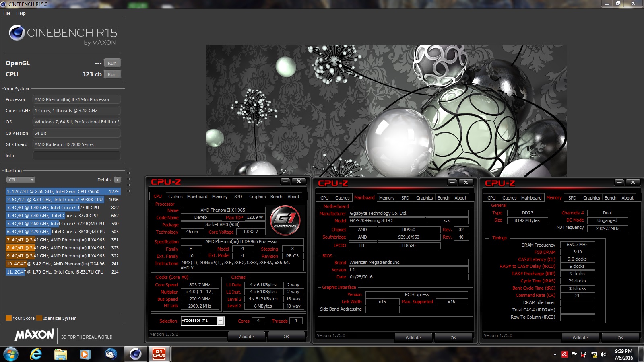Switch to G1 CPU-Z in the taskbar

click(159, 354)
